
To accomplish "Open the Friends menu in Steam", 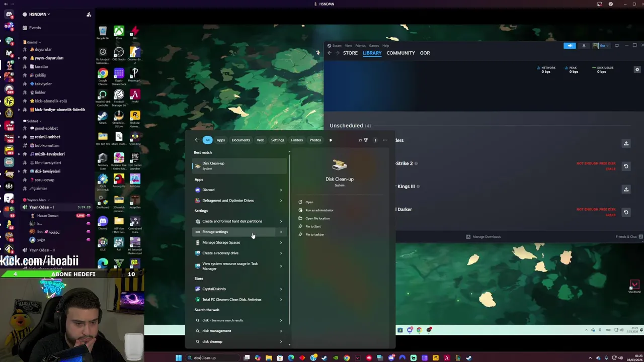I will click(361, 46).
